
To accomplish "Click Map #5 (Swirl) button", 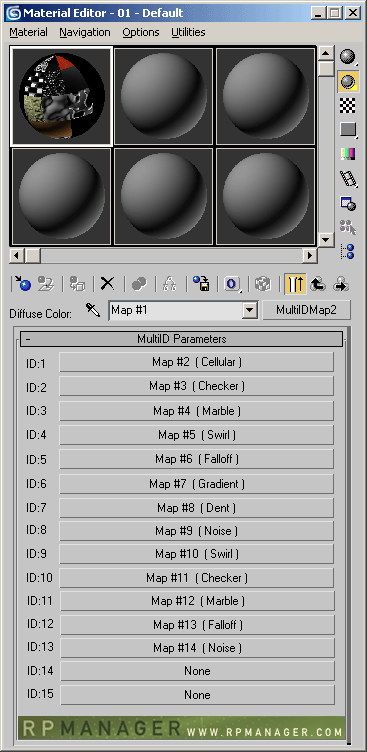I will [x=197, y=435].
